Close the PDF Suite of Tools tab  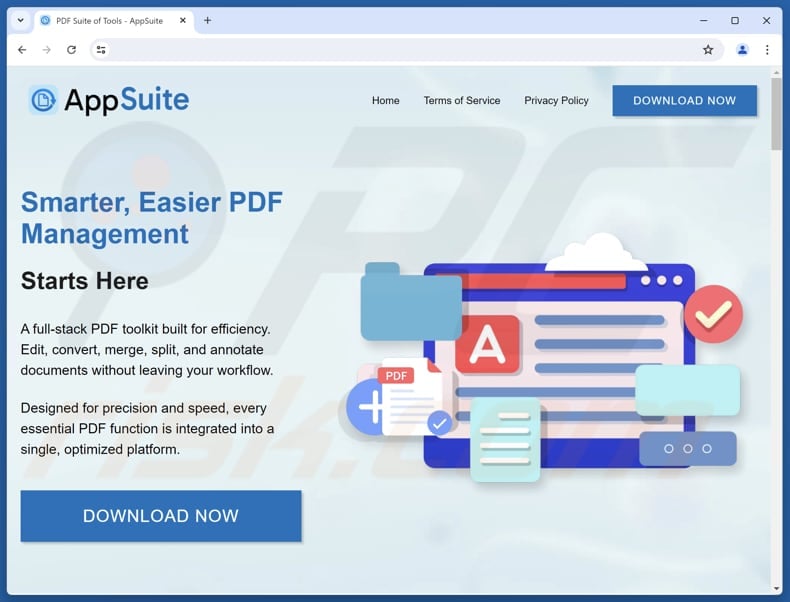click(x=183, y=21)
